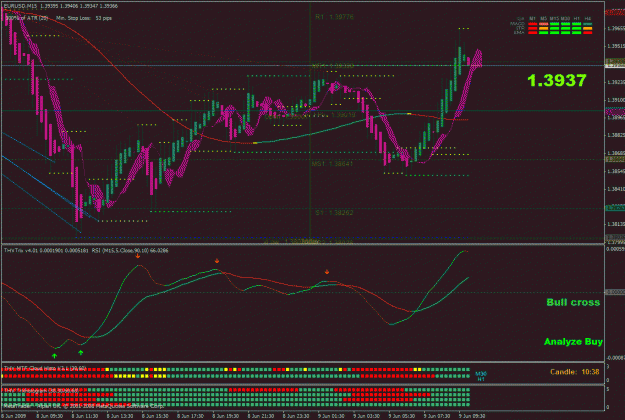Click the second green up arrow in Trix panel
This screenshot has width=625, height=420.
81,352
